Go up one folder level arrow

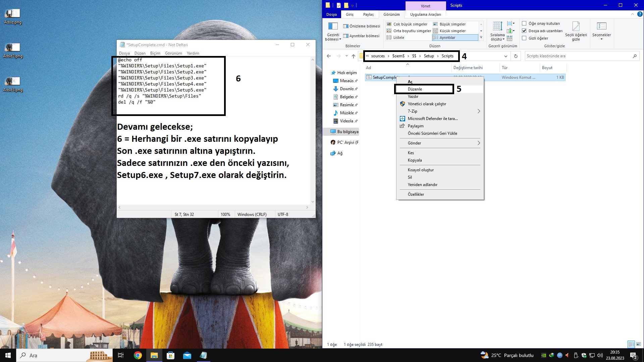click(x=353, y=56)
